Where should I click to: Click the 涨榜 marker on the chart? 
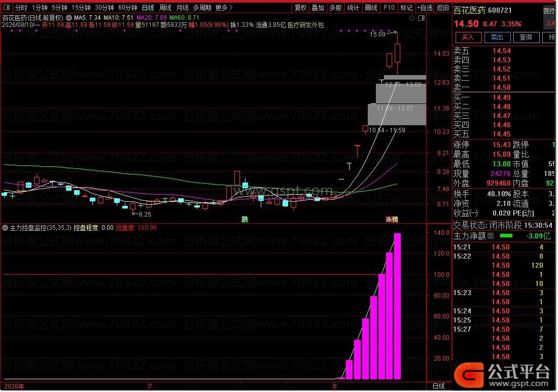tap(392, 220)
